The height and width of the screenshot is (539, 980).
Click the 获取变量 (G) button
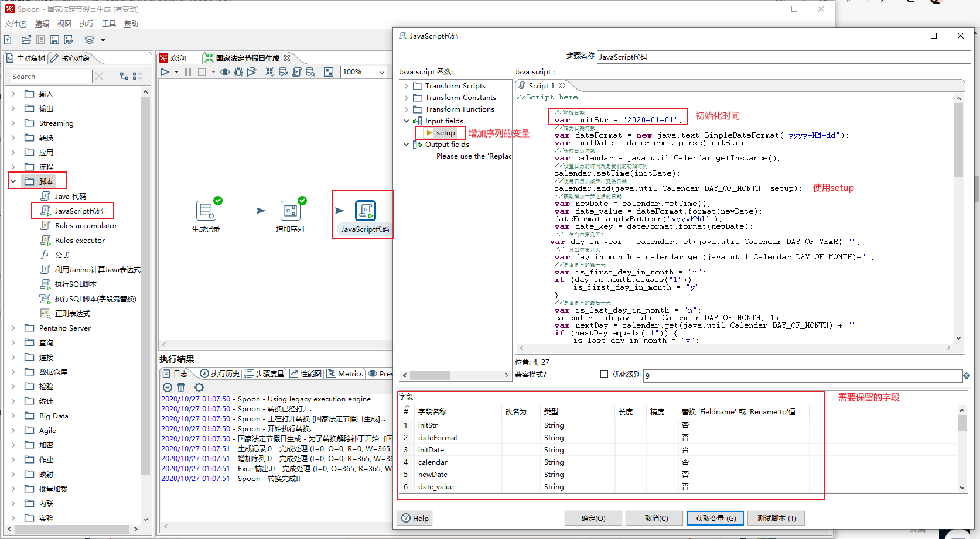(x=715, y=518)
